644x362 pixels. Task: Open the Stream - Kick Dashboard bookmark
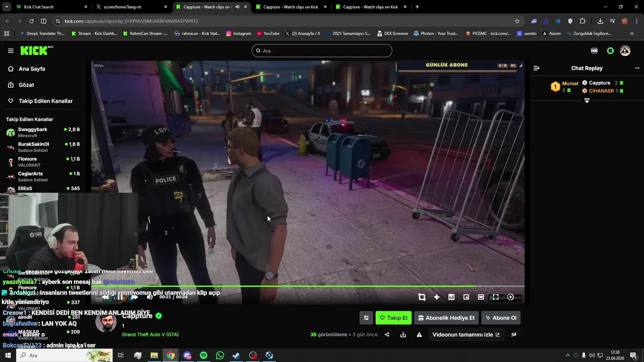point(94,34)
